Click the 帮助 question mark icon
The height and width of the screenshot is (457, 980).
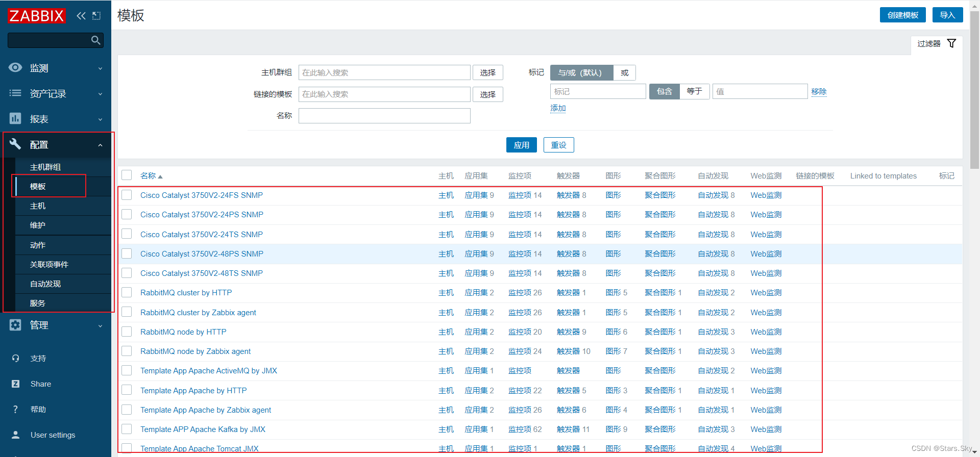[x=16, y=410]
